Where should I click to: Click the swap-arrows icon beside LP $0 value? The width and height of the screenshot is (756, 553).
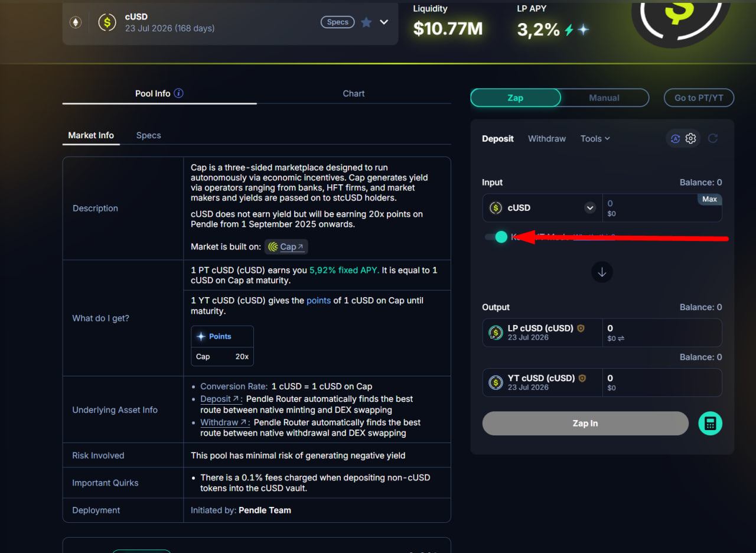[621, 339]
